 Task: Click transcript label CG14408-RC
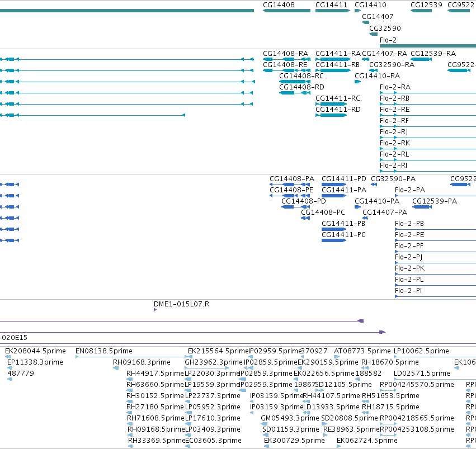301,76
